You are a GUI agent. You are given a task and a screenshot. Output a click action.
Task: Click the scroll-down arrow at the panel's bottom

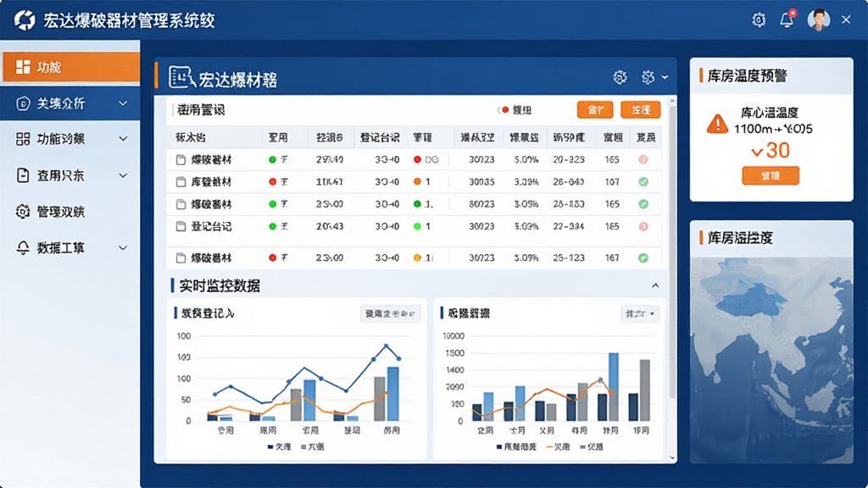pyautogui.click(x=672, y=457)
